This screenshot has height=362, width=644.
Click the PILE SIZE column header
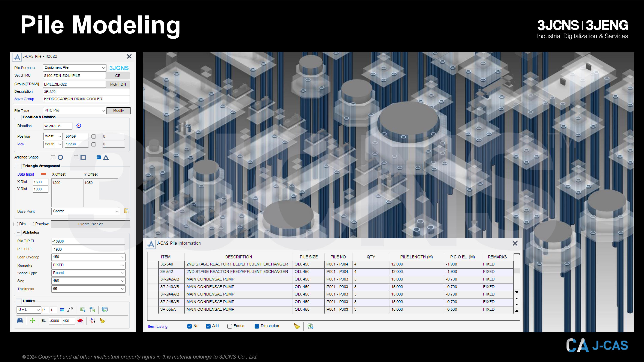tap(308, 257)
